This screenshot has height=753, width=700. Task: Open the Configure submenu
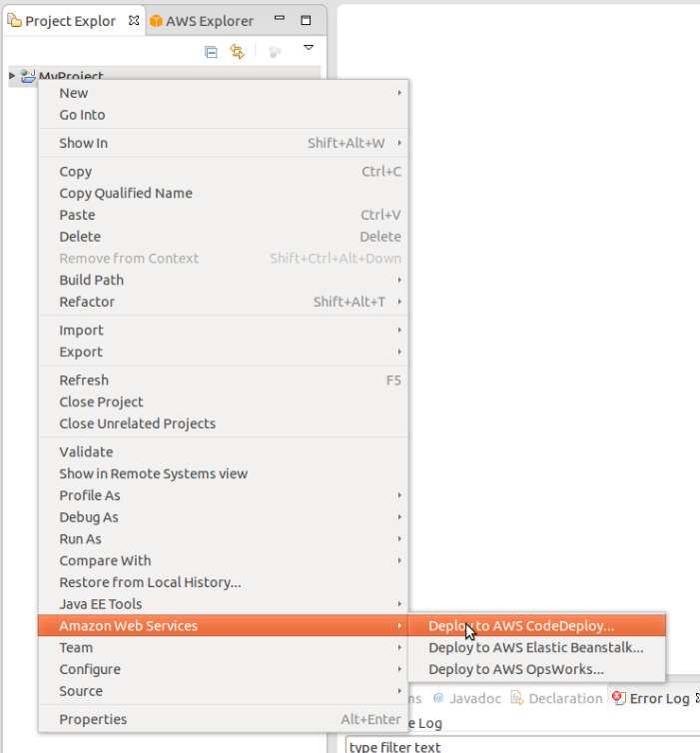224,669
